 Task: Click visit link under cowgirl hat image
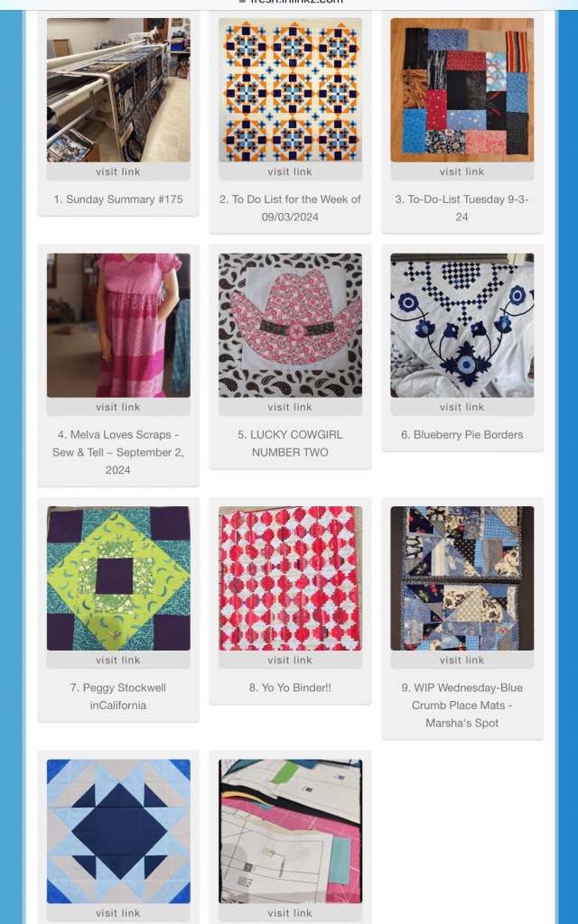pos(290,407)
